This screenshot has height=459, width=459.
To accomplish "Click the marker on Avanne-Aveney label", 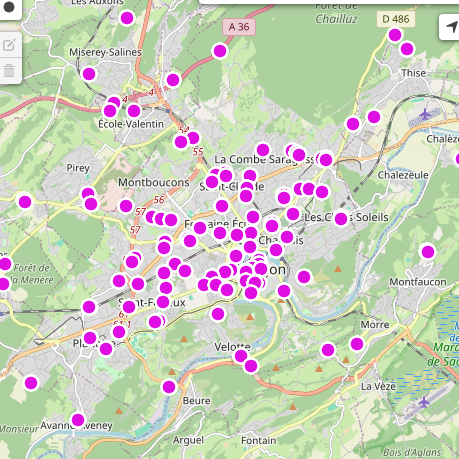I will coord(78,420).
